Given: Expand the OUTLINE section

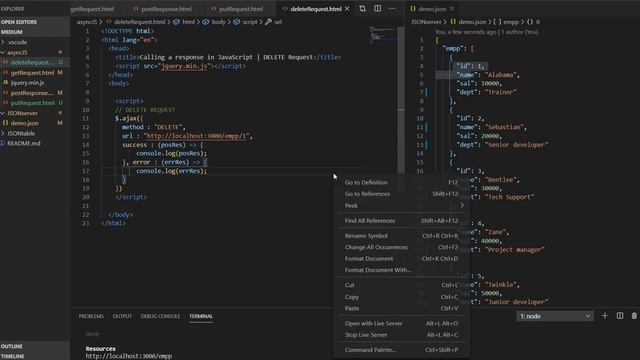Looking at the screenshot, I should (x=11, y=346).
